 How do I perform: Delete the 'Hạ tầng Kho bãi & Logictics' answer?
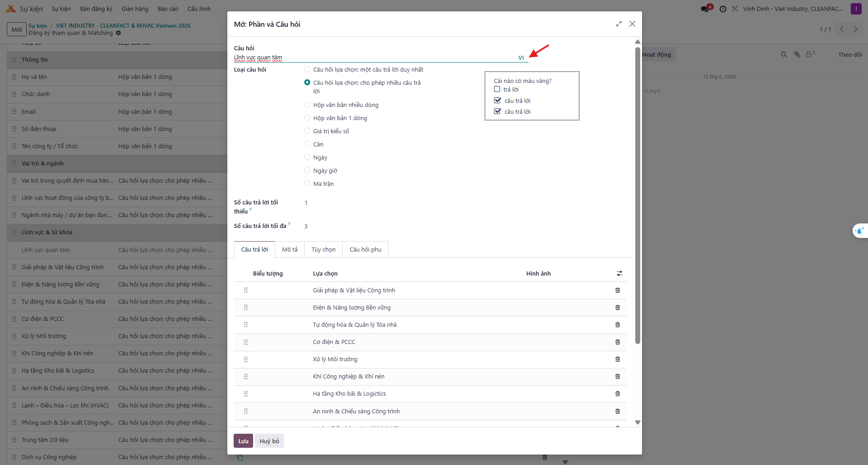(x=618, y=394)
